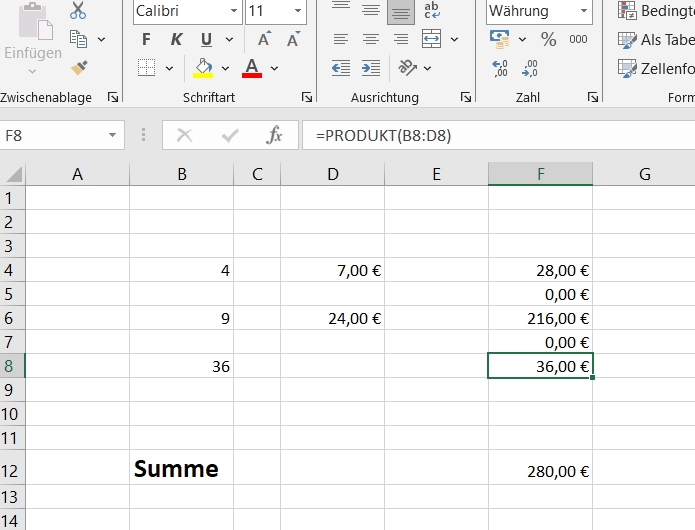
Task: Apply red font color
Action: click(252, 68)
